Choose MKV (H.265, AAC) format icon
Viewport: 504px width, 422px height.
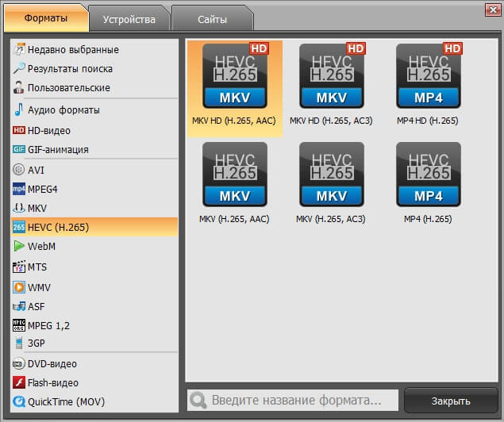point(235,175)
